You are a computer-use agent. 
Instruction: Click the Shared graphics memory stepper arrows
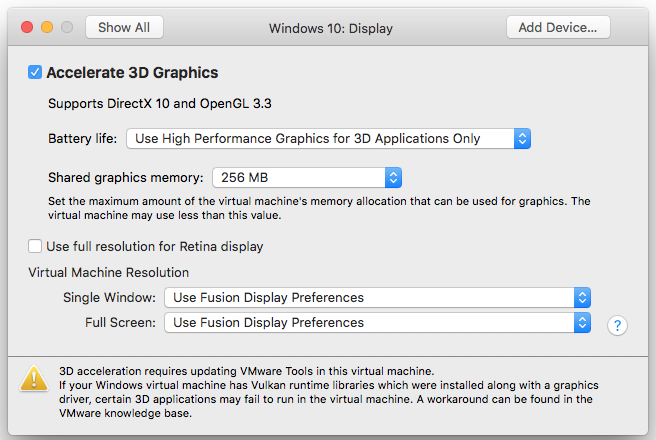pyautogui.click(x=393, y=178)
